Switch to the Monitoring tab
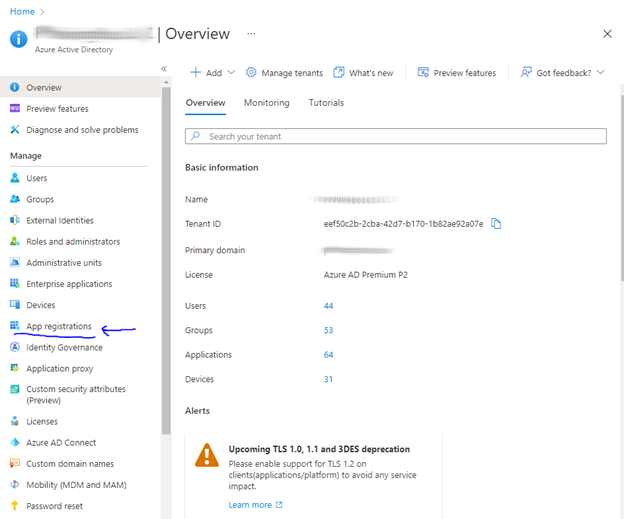The image size is (624, 519). coord(266,103)
